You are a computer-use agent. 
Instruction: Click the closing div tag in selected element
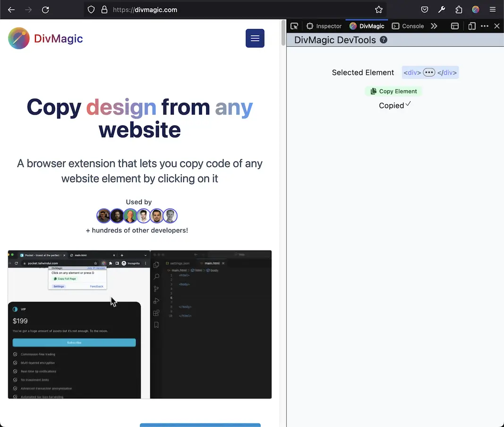coord(447,73)
